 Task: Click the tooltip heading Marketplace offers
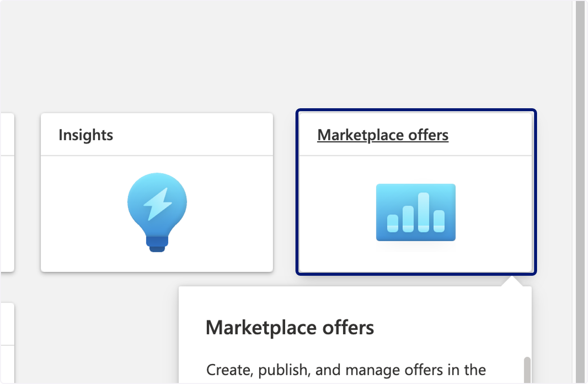click(x=290, y=327)
